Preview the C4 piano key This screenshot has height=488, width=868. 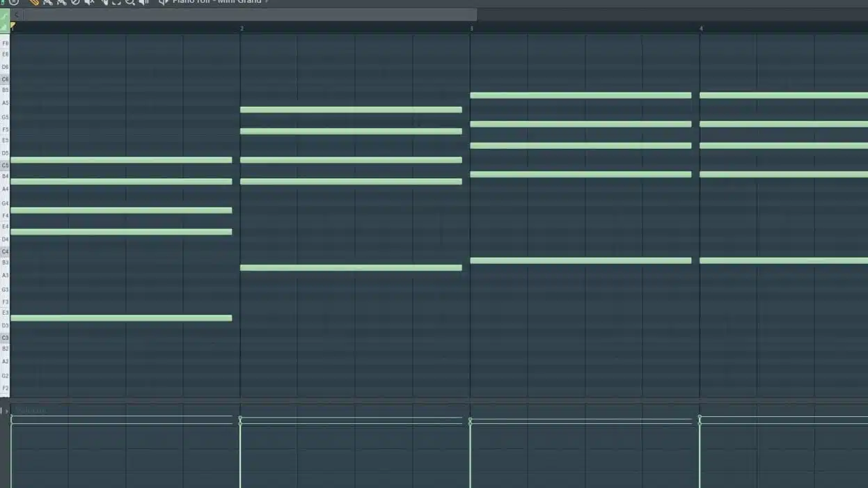point(5,251)
